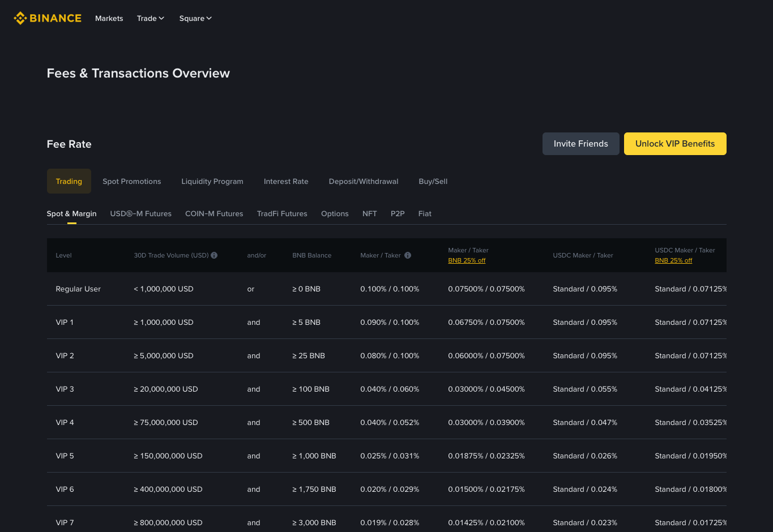Click the VIP 6 row label
The width and height of the screenshot is (773, 532).
point(65,490)
